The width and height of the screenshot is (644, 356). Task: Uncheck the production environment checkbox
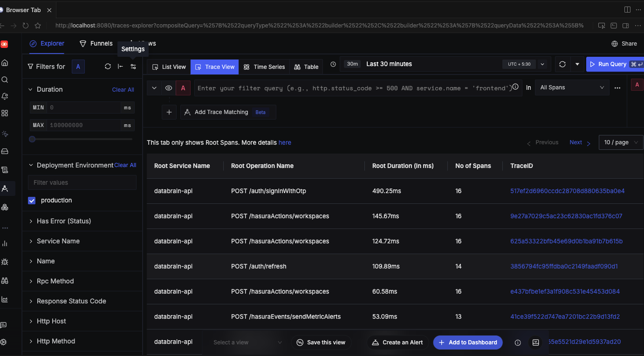point(32,201)
